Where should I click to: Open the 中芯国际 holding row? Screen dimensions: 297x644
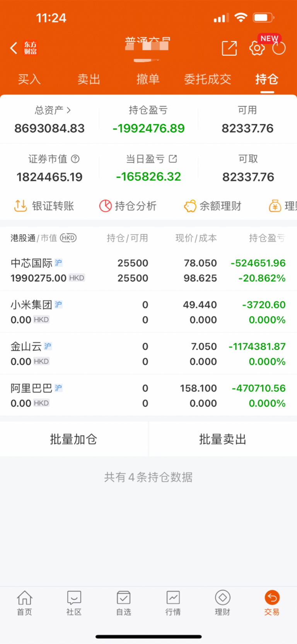point(148,270)
